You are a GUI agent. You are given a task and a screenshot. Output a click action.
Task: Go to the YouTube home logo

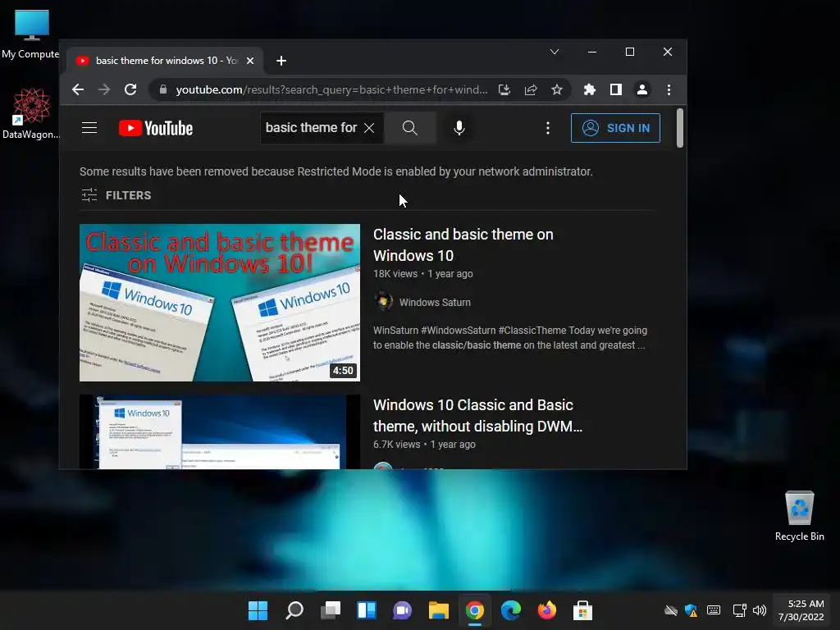[x=155, y=128]
